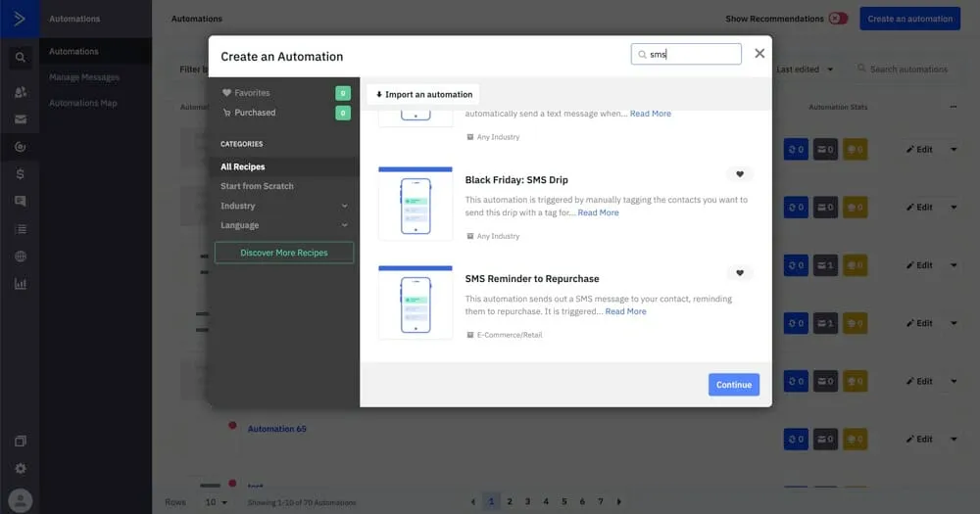Favorite the Black Friday: SMS Drip recipe
This screenshot has width=980, height=514.
pos(740,174)
